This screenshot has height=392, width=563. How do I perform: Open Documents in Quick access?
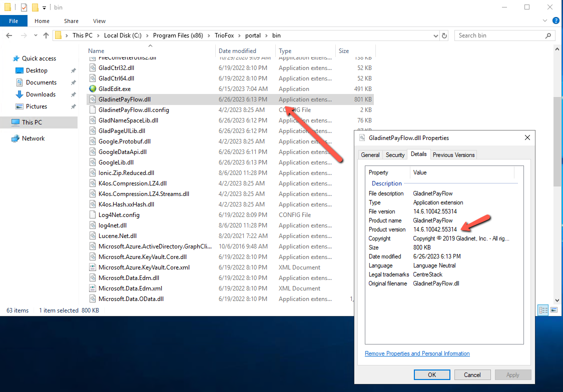pos(42,82)
